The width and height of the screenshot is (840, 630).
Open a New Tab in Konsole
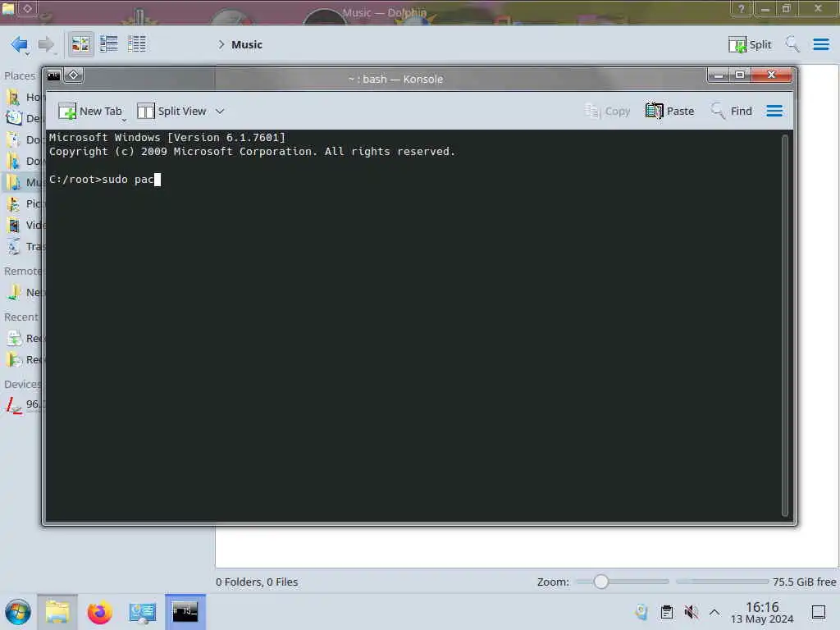90,112
